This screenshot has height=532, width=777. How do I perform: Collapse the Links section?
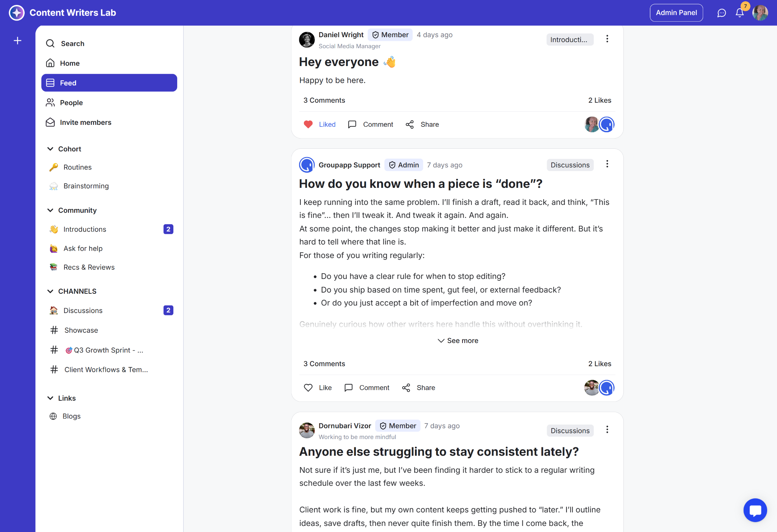[50, 398]
